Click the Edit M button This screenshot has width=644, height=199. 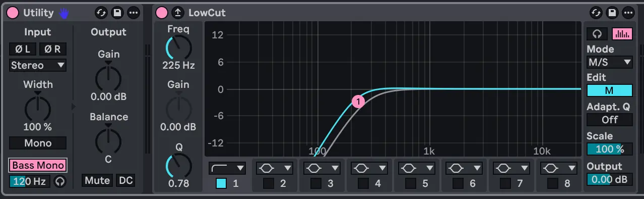click(x=610, y=90)
